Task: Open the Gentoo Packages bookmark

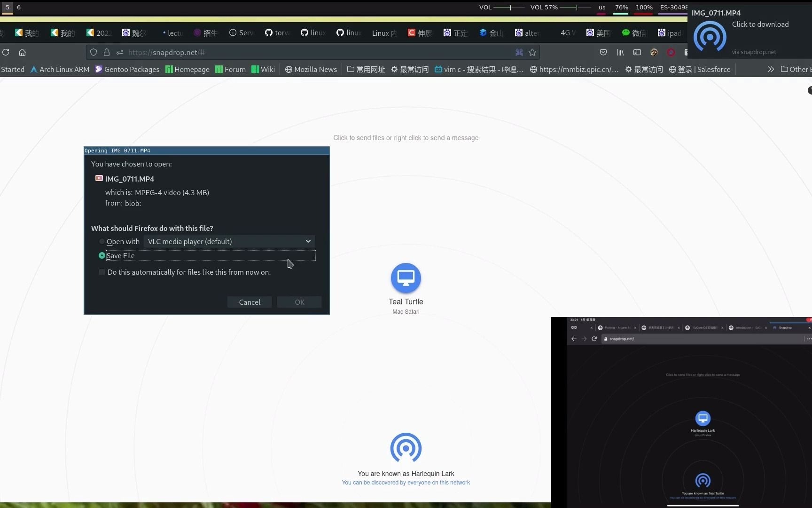Action: click(x=127, y=69)
